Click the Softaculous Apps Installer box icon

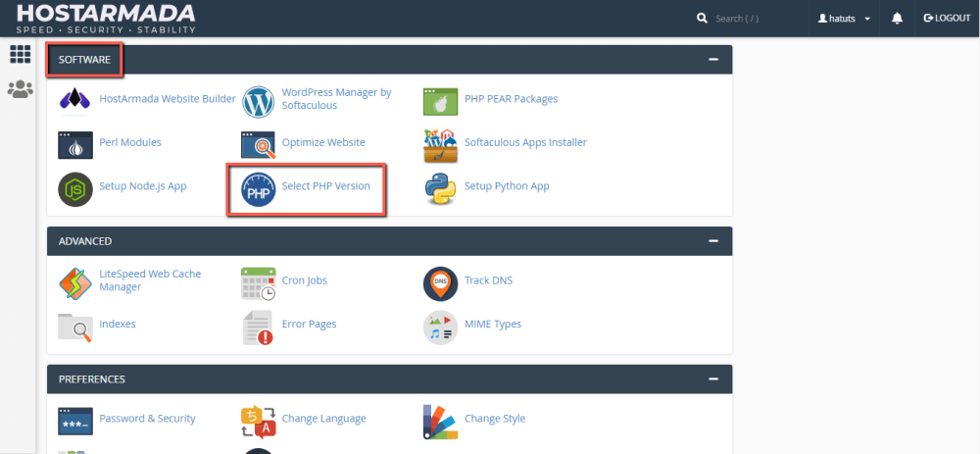pos(441,145)
